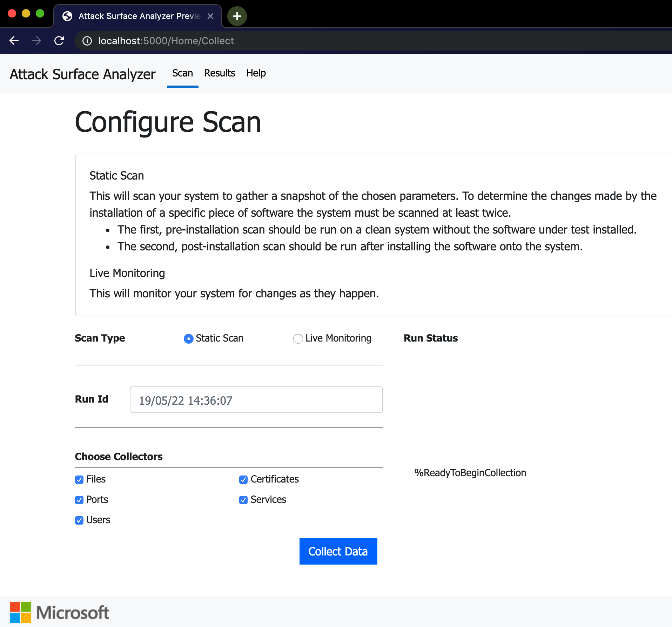Screen dimensions: 672x627
Task: Click the Attack Surface Analyzer brand title
Action: 82,74
